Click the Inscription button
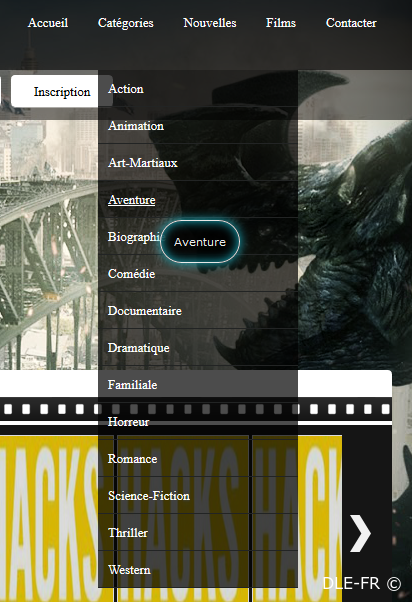The image size is (412, 602). [x=62, y=91]
